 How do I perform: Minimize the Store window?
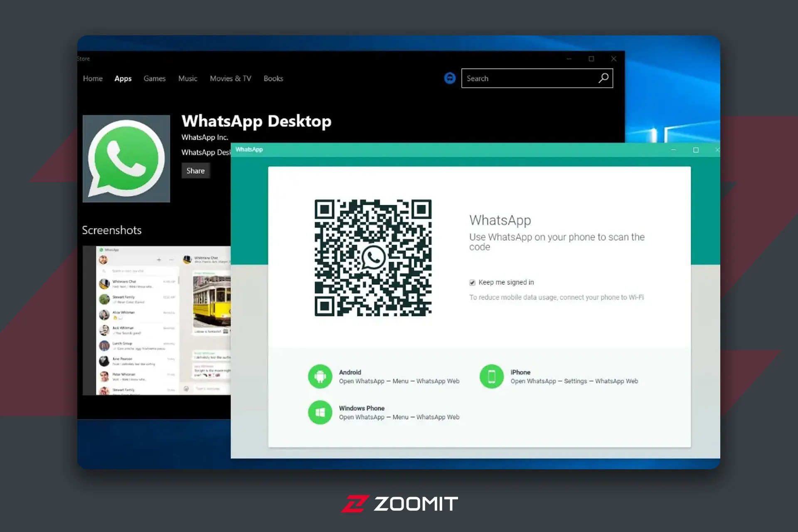pos(569,59)
